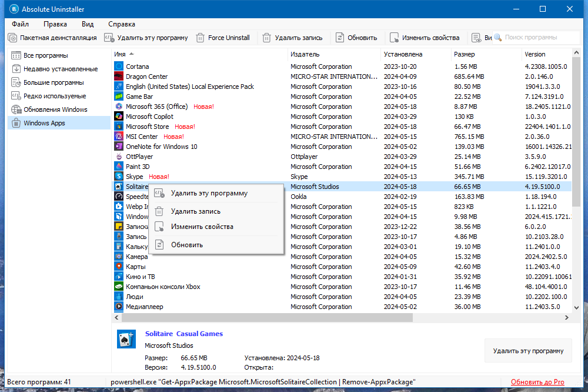Click the Solitaire Casual Games title link

coord(183,334)
